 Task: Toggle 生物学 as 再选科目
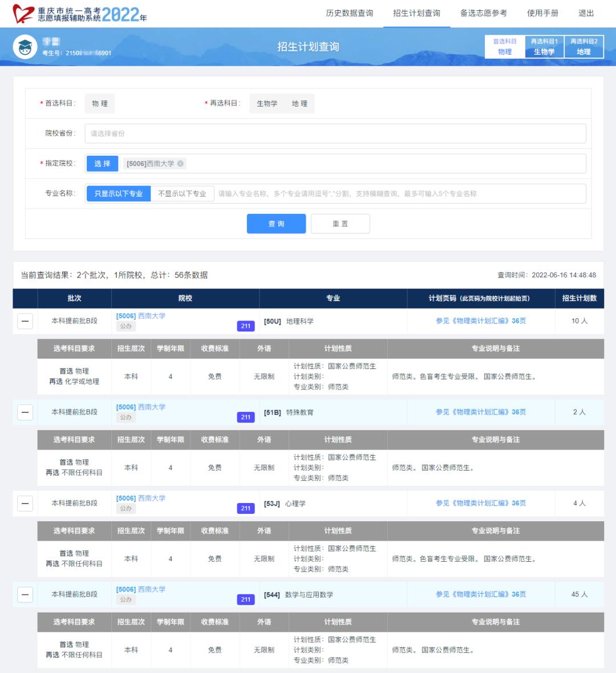pyautogui.click(x=267, y=104)
